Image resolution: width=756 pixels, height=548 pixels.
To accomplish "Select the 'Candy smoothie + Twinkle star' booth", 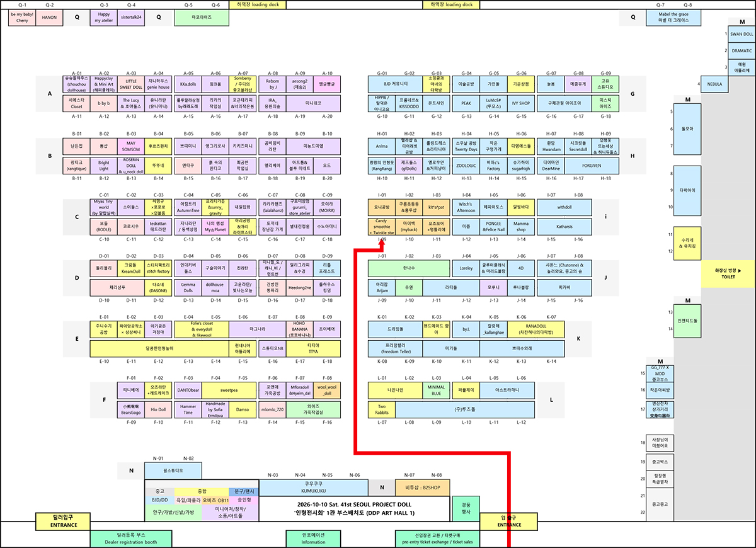I will coord(382,226).
